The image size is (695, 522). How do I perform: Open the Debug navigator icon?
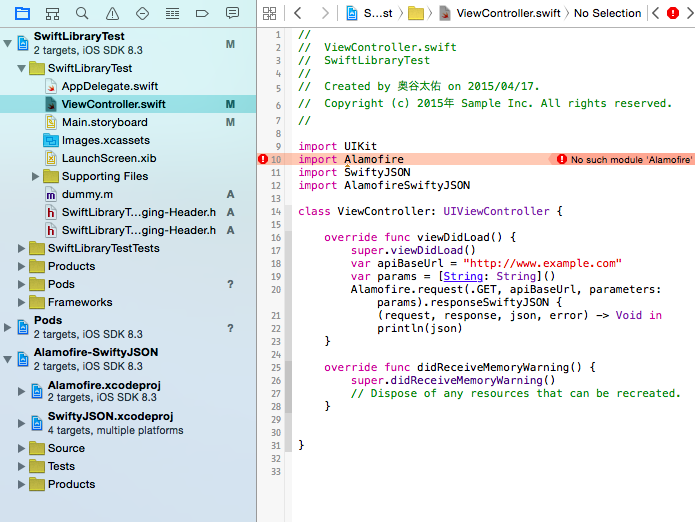click(172, 13)
